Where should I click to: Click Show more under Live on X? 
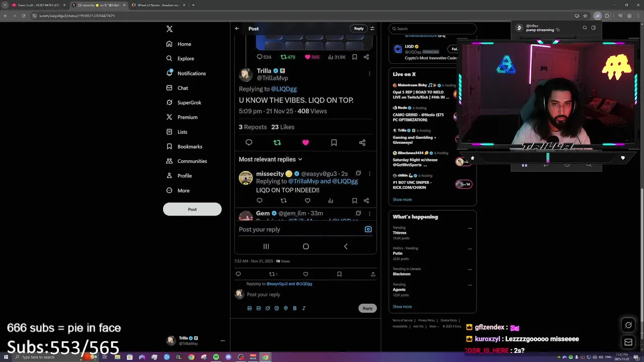coord(402,200)
